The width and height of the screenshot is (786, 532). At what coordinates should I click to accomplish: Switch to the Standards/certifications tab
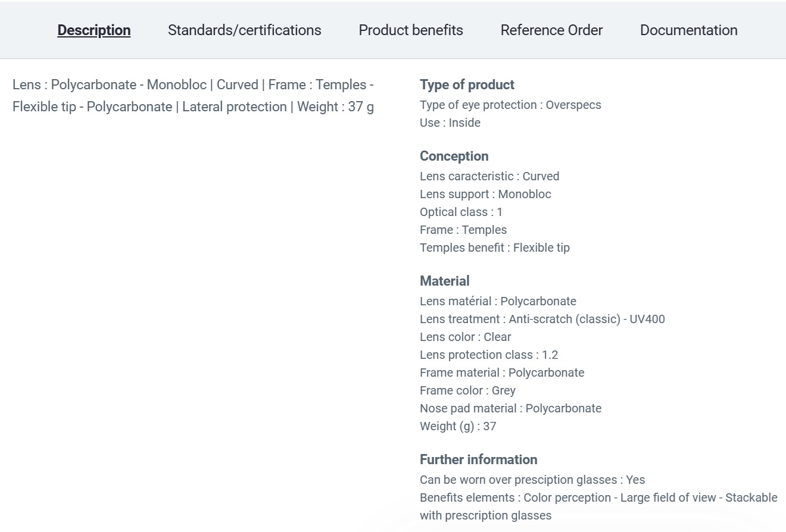pyautogui.click(x=245, y=30)
